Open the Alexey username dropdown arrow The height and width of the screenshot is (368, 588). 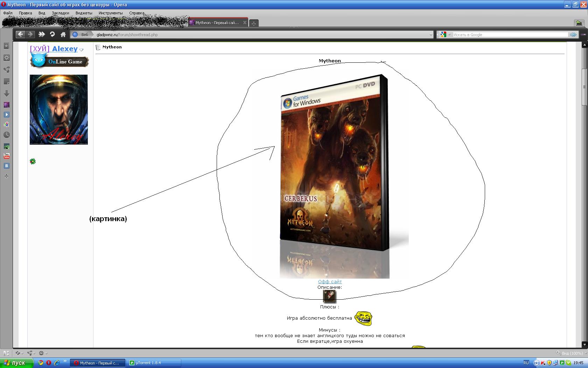[82, 50]
